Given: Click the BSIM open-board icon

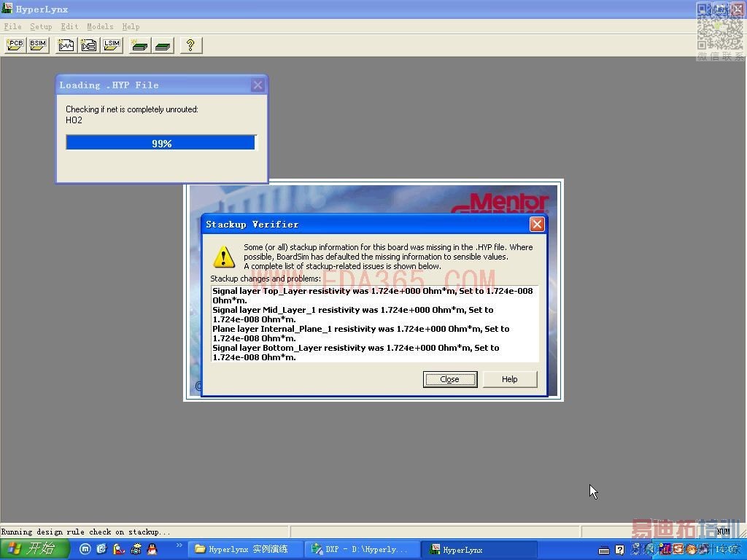Looking at the screenshot, I should (38, 45).
